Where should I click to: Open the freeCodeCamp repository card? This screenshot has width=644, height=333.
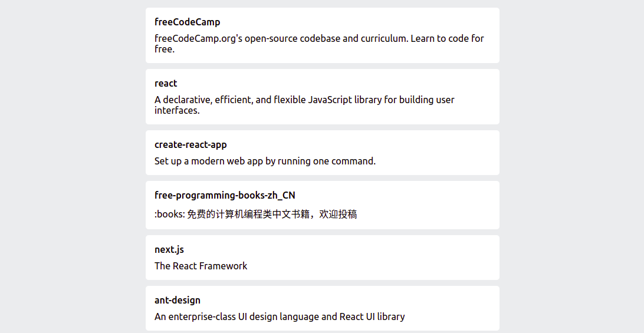click(323, 35)
